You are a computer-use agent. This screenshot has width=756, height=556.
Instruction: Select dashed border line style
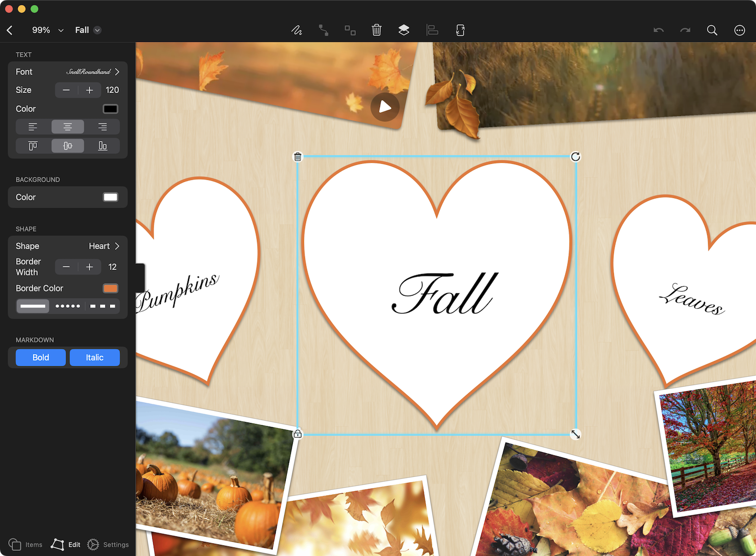pos(102,306)
